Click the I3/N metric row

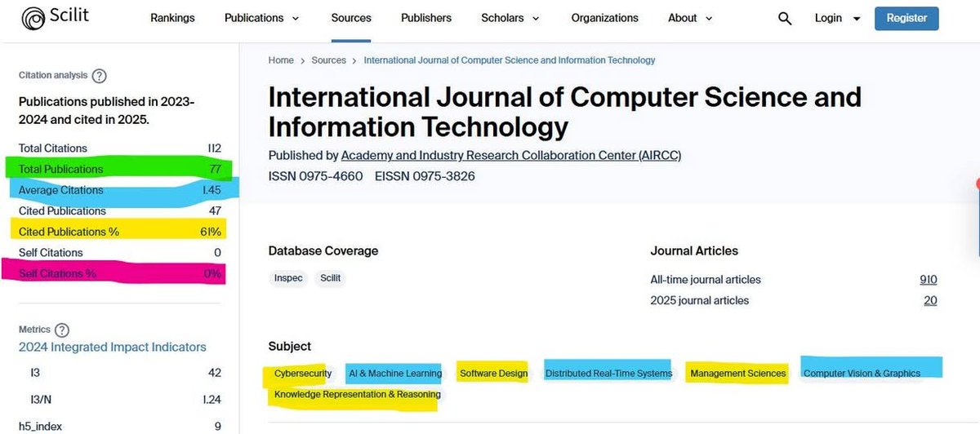tap(125, 399)
